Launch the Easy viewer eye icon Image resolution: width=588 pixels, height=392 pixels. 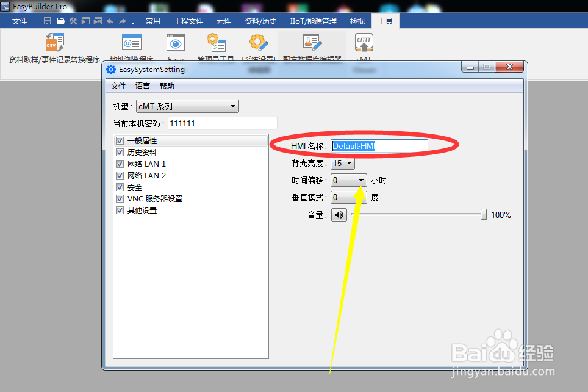pos(176,43)
